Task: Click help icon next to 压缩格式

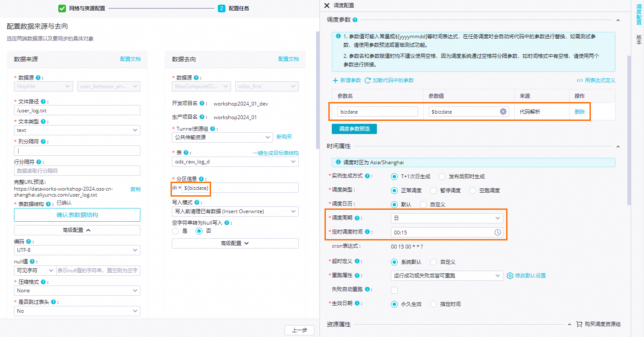Action: [x=43, y=282]
